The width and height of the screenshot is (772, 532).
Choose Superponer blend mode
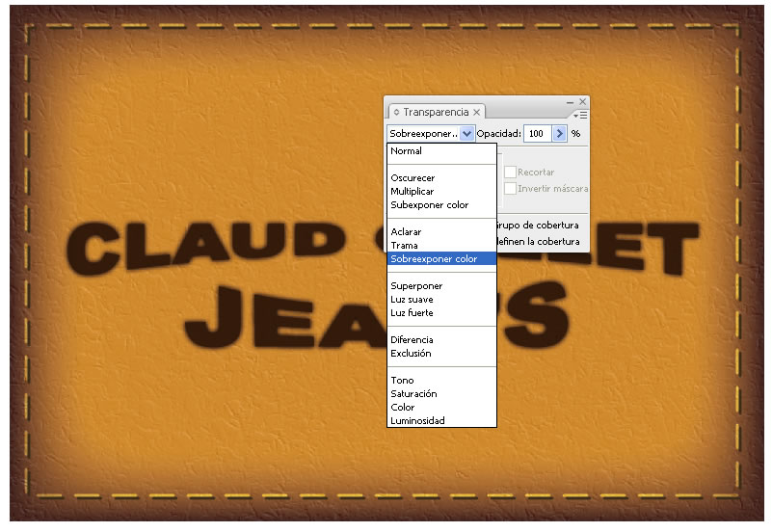pyautogui.click(x=416, y=286)
